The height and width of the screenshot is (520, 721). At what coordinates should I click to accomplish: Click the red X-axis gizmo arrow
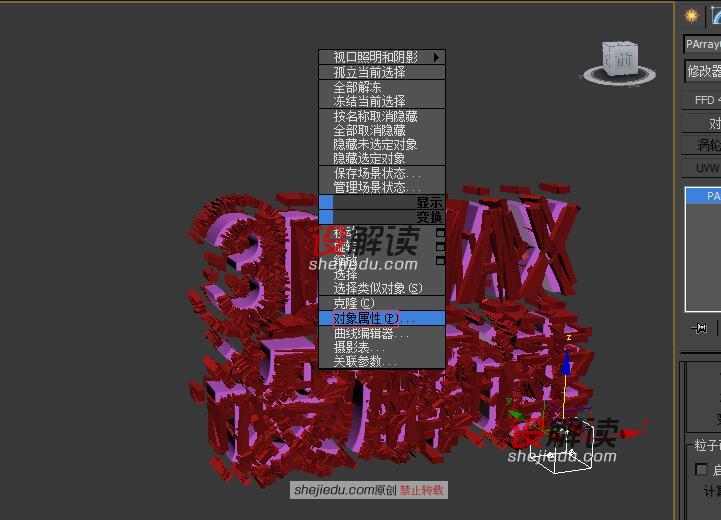(x=633, y=433)
